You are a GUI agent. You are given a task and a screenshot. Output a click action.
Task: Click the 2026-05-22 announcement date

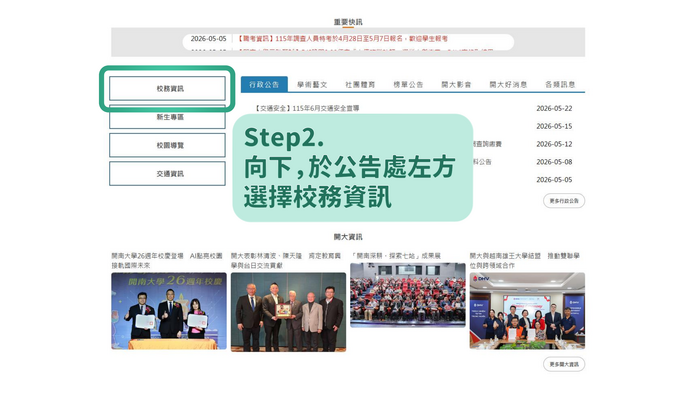pos(554,108)
